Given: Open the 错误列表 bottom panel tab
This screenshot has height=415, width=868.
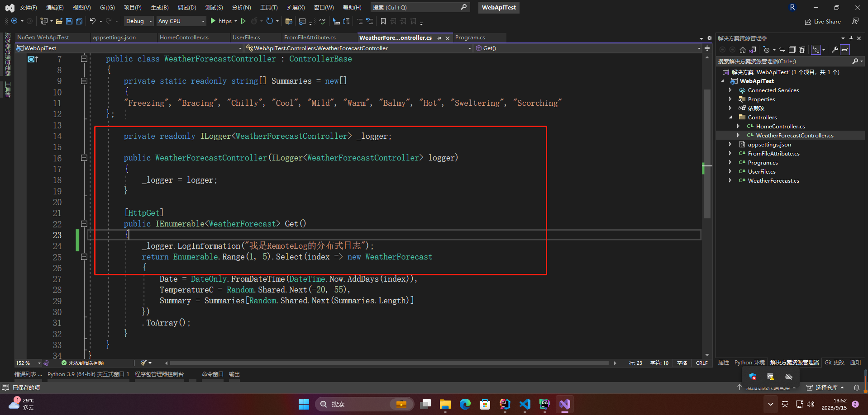Looking at the screenshot, I should (28, 374).
